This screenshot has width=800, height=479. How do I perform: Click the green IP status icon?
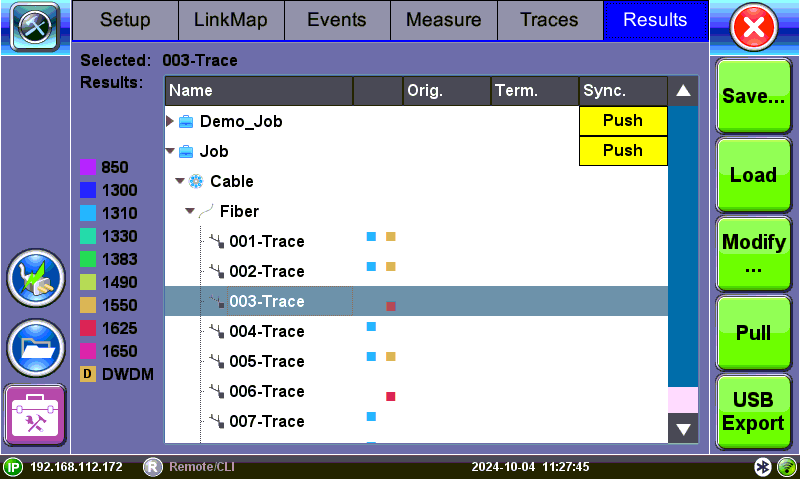click(13, 467)
